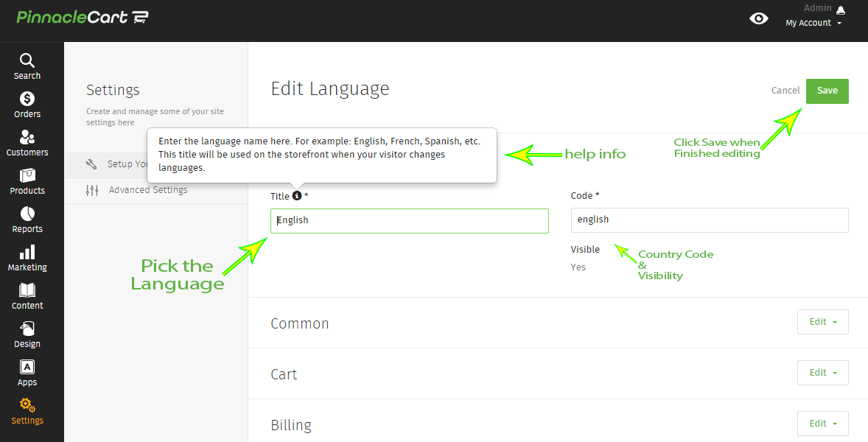Viewport: 868px width, 442px height.
Task: Click the Billing section heading
Action: [291, 425]
